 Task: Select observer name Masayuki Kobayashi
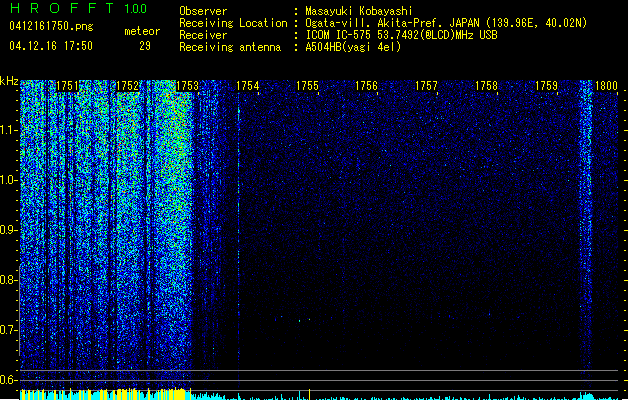pos(359,11)
